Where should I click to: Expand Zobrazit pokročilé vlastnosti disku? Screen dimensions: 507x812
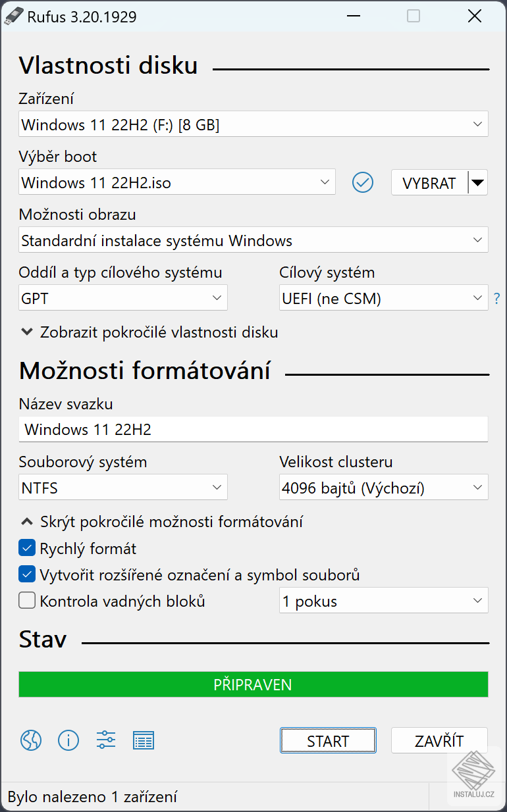pos(149,332)
